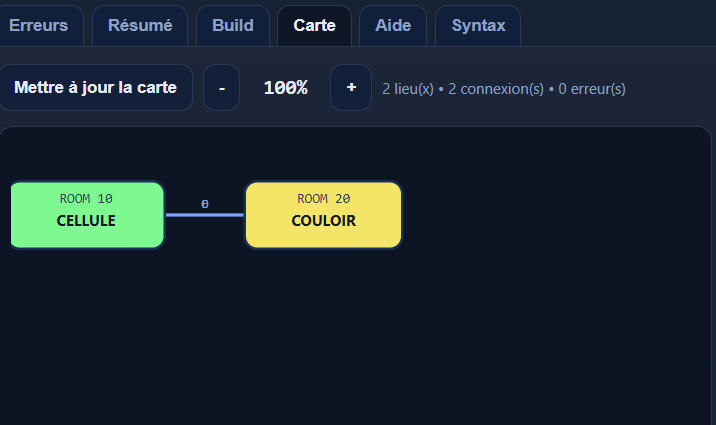
Task: Open the Aide tab
Action: [393, 26]
